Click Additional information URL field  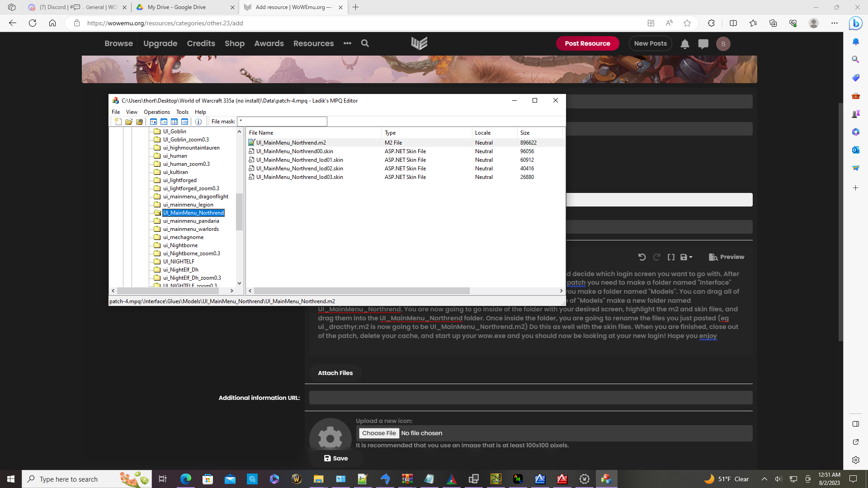click(x=531, y=398)
